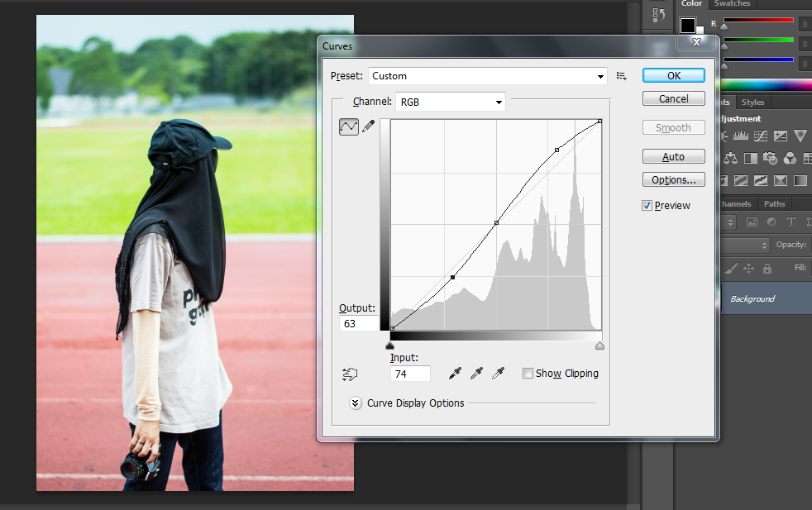Add a Posterize adjustment

(741, 180)
